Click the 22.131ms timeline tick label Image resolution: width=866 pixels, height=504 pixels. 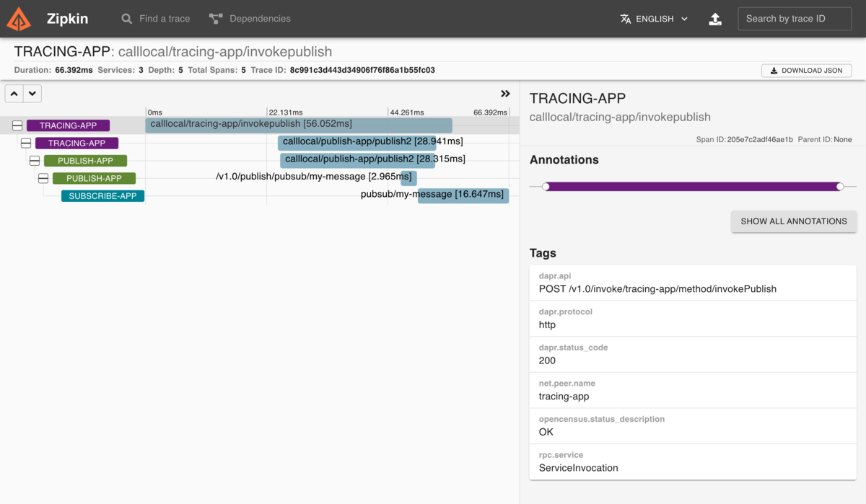click(286, 112)
